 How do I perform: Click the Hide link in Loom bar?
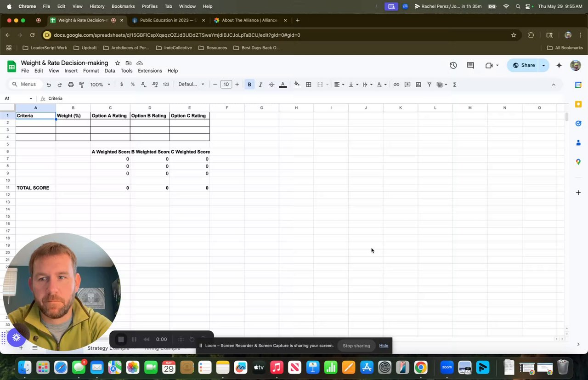(x=384, y=346)
